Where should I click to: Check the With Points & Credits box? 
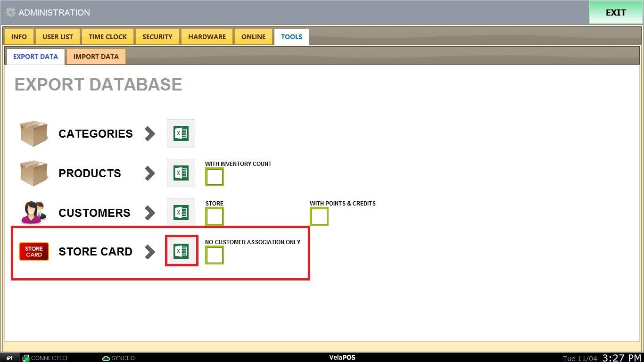click(319, 217)
